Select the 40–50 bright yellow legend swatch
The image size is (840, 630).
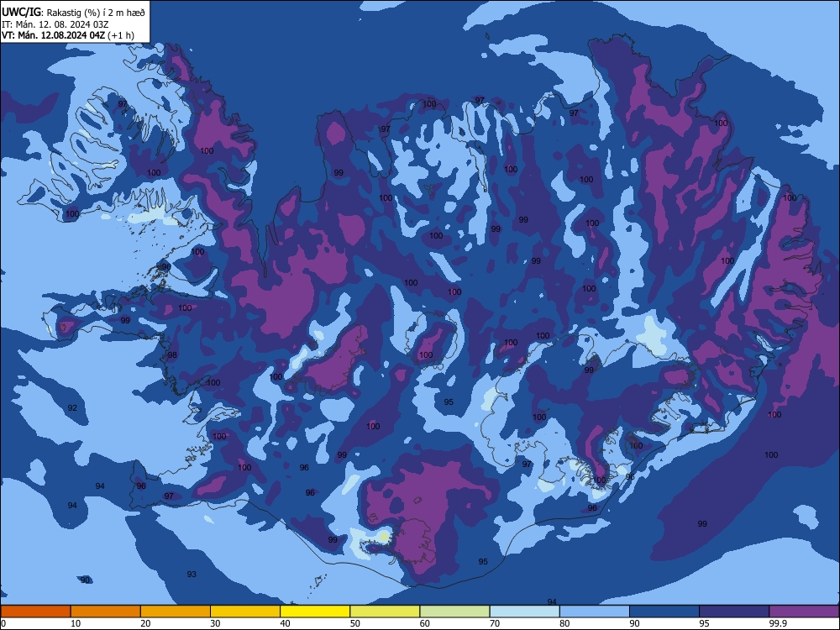pos(315,612)
